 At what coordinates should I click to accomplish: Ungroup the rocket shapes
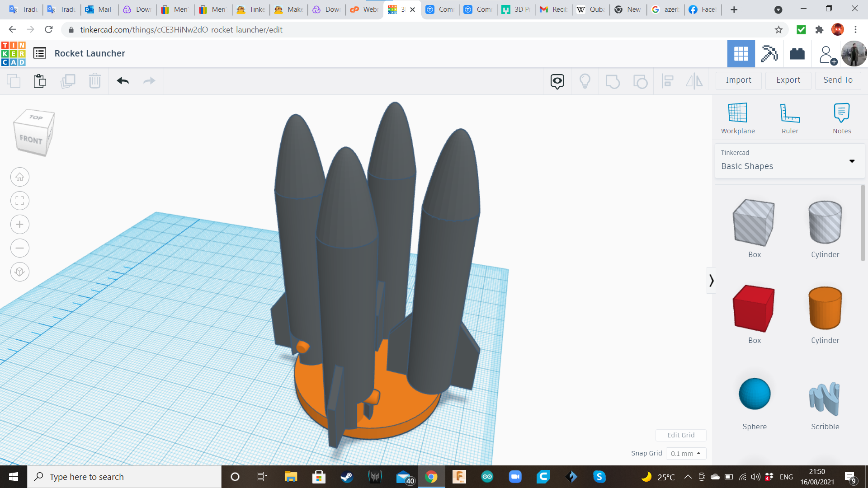point(641,81)
